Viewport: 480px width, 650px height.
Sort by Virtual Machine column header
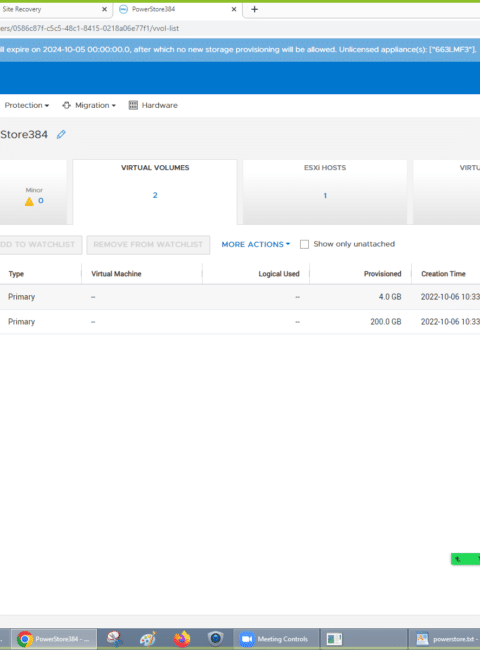click(x=116, y=274)
